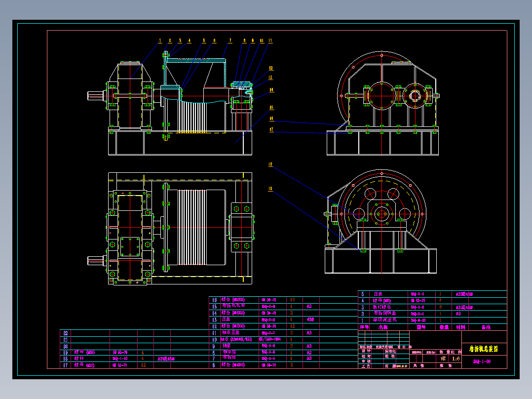
Task: Click part callout number 1 label
Action: (x=160, y=40)
